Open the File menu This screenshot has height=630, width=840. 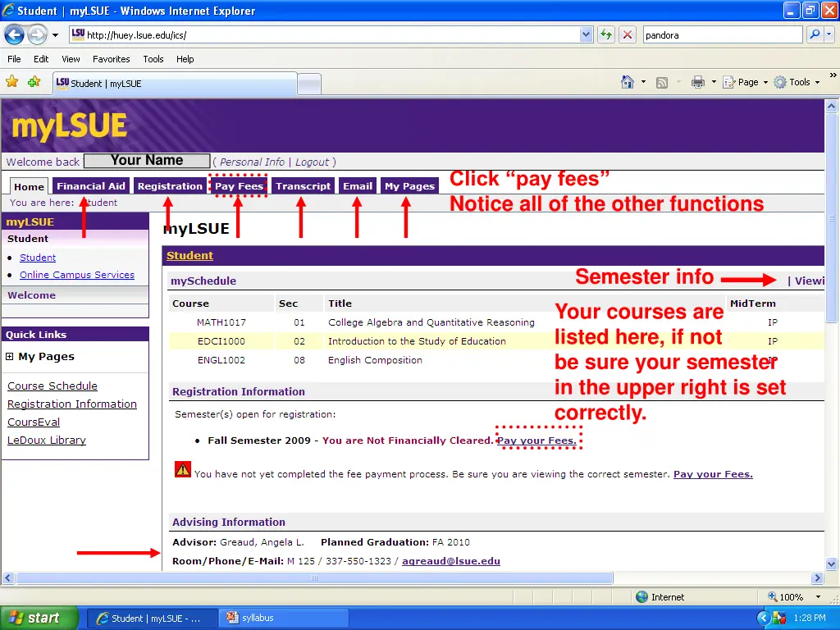point(14,59)
